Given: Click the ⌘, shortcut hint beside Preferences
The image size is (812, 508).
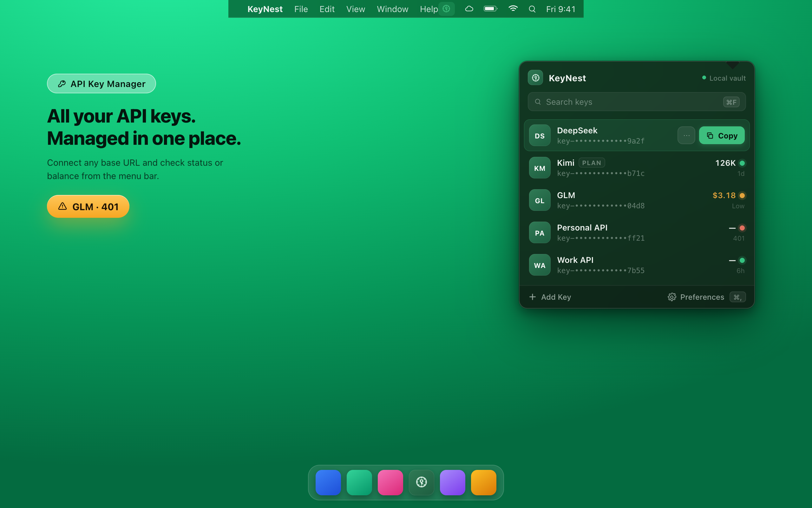Looking at the screenshot, I should coord(737,297).
